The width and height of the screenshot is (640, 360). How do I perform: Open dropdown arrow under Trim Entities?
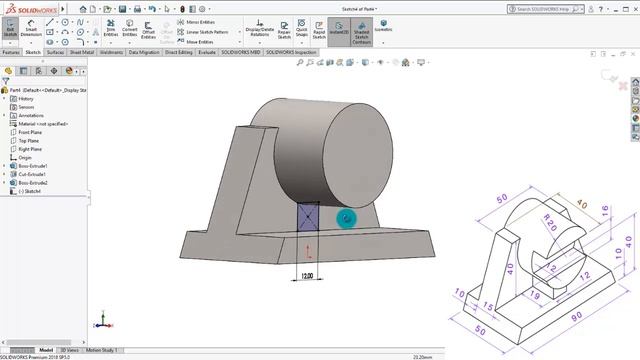click(111, 42)
